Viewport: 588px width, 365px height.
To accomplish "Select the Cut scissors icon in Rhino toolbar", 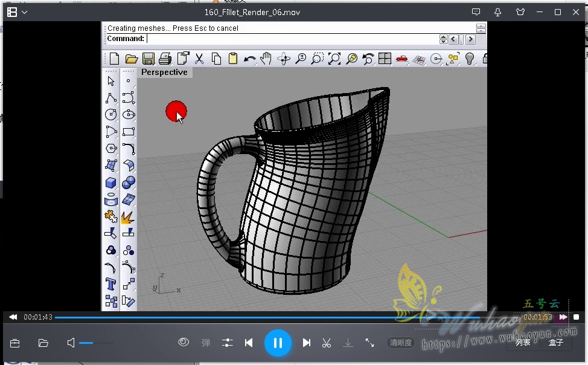I will [x=199, y=59].
